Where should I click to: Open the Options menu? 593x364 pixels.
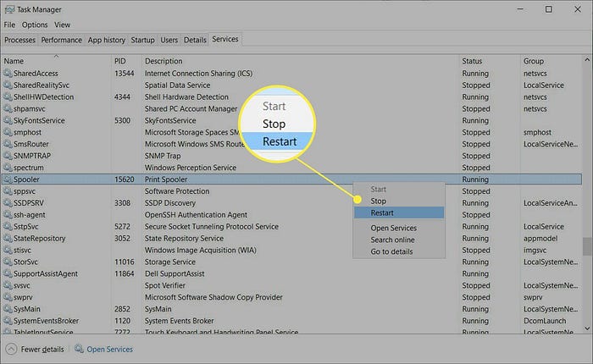[x=35, y=25]
